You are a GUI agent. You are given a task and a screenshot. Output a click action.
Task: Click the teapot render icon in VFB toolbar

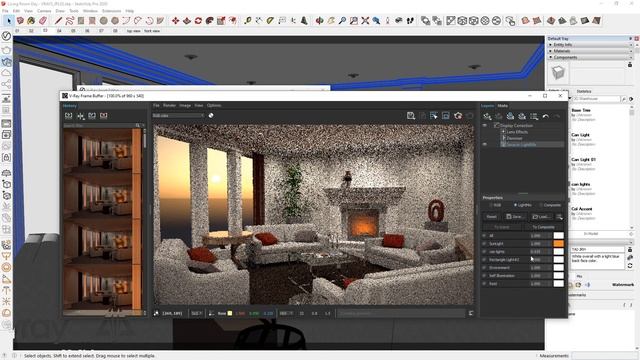pyautogui.click(x=458, y=116)
